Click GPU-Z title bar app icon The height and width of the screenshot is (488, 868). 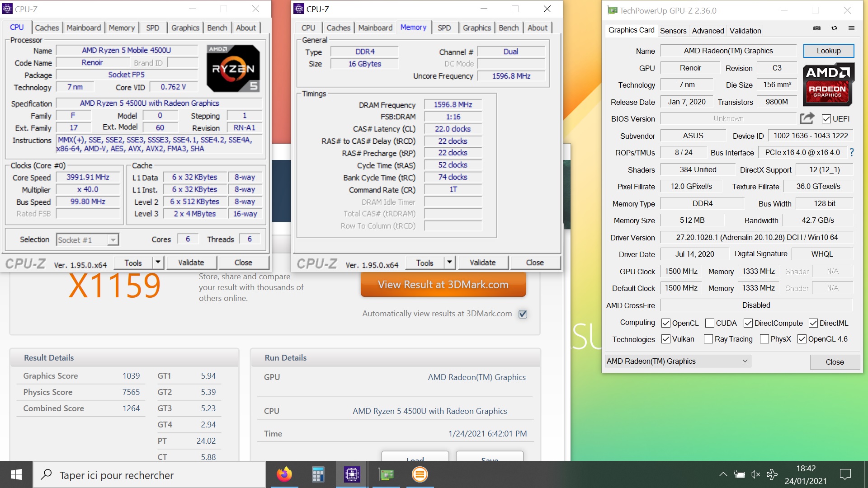point(612,10)
